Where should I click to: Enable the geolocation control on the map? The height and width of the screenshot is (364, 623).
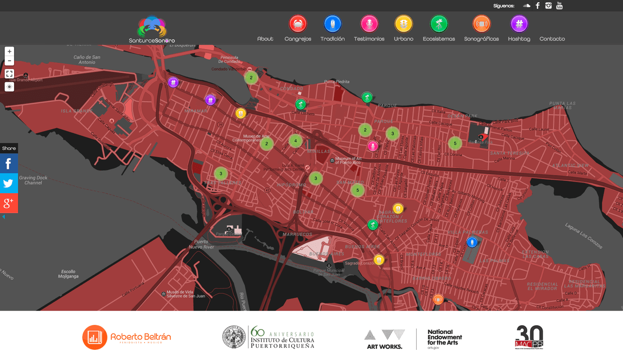9,86
